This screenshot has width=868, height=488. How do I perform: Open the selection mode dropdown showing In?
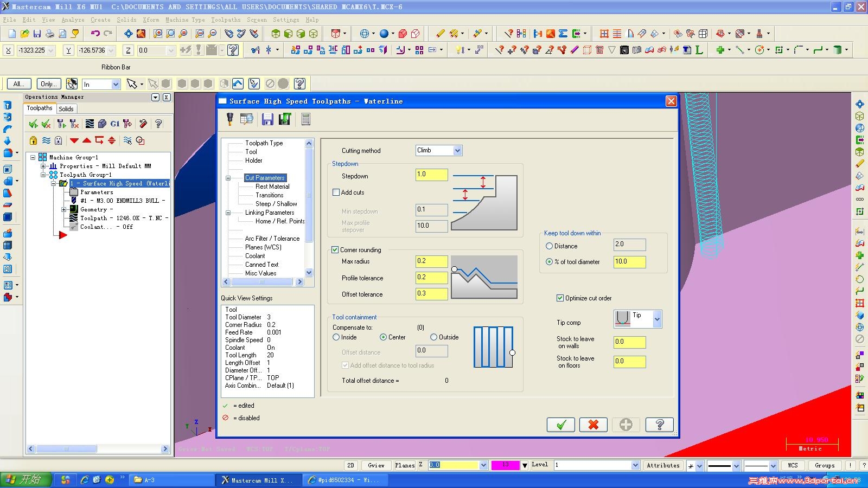(116, 85)
